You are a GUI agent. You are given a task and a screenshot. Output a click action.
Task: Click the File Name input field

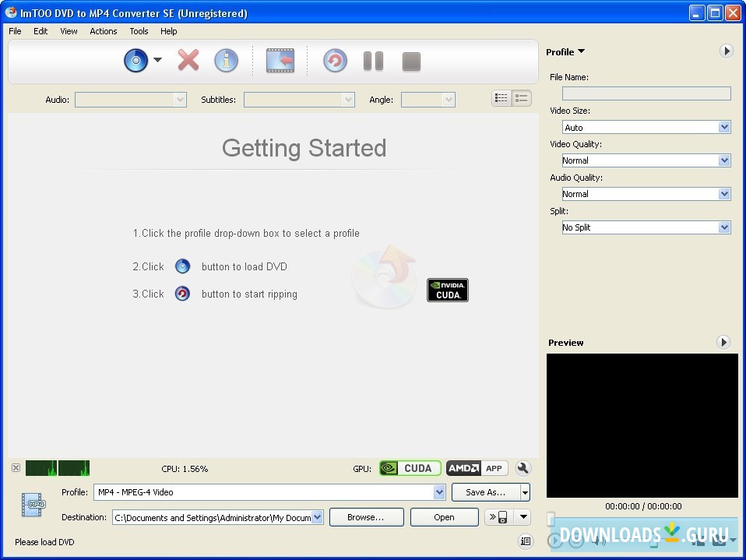pos(646,93)
